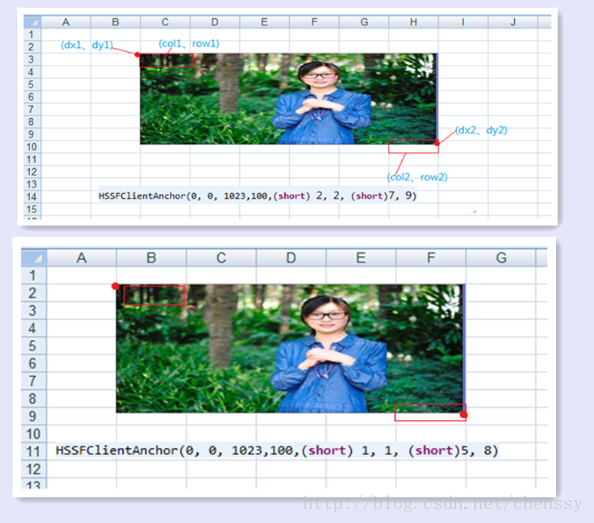Select row 10 header in the lower spreadsheet
Image resolution: width=594 pixels, height=523 pixels.
tap(33, 434)
